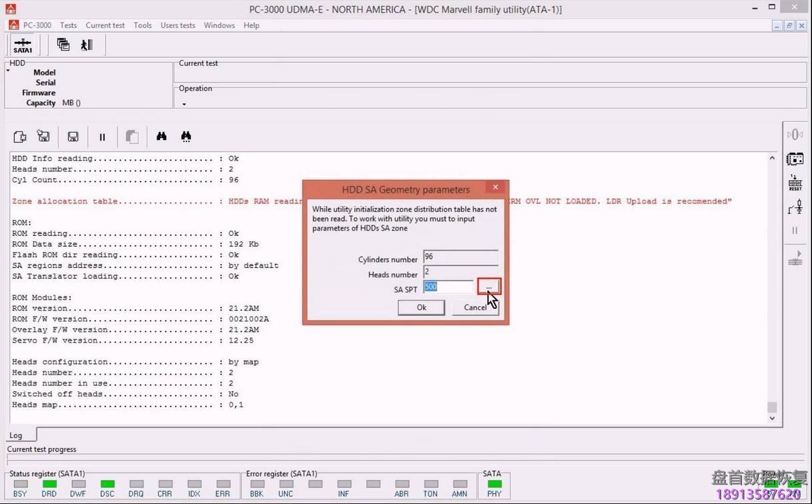The height and width of the screenshot is (504, 812).
Task: Find next using the binoculars-with-dots icon
Action: coord(186,136)
